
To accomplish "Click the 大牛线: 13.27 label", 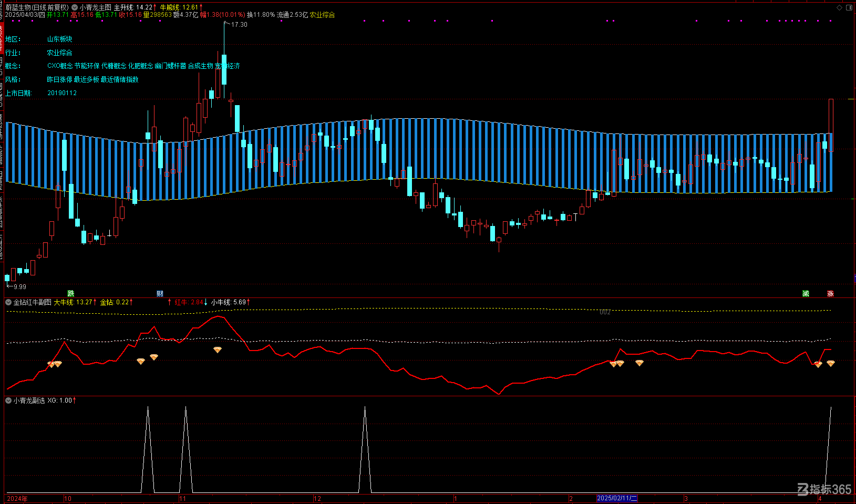I will pyautogui.click(x=73, y=302).
